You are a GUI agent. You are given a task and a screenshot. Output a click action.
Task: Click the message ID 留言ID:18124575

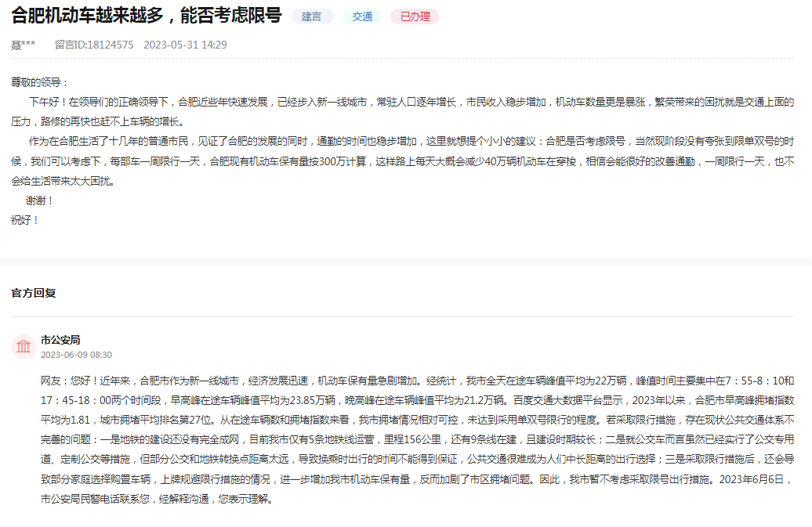pyautogui.click(x=94, y=45)
